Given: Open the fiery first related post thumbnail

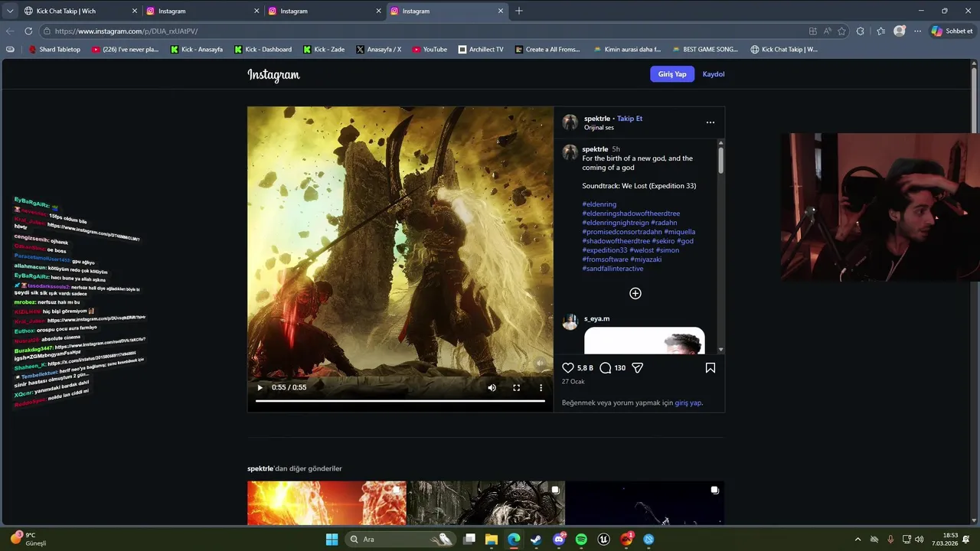Looking at the screenshot, I should 326,503.
